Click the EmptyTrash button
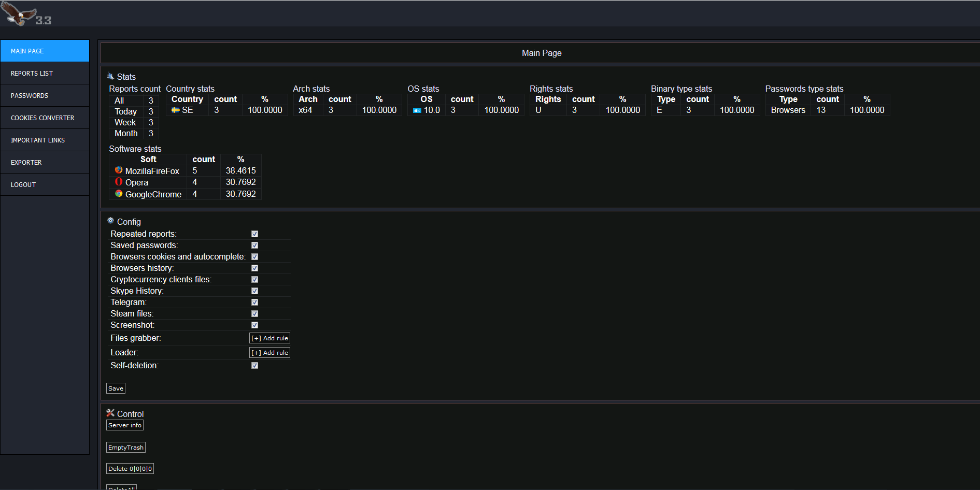 tap(126, 448)
